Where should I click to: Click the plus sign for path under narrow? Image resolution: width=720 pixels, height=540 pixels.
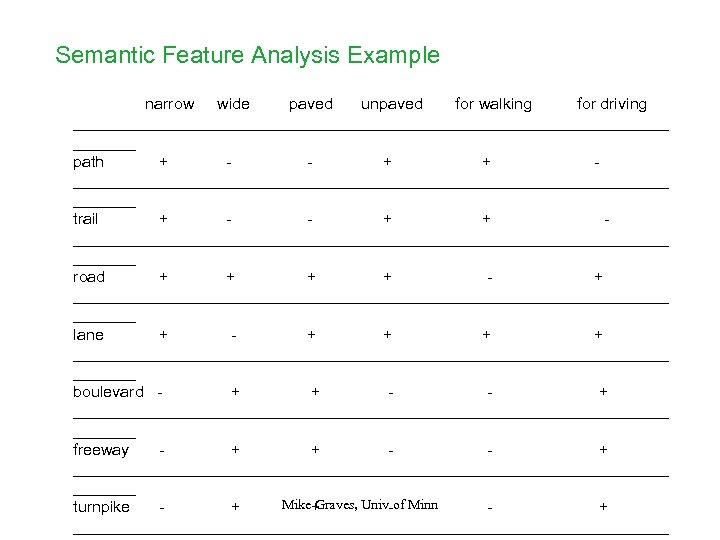pyautogui.click(x=163, y=161)
